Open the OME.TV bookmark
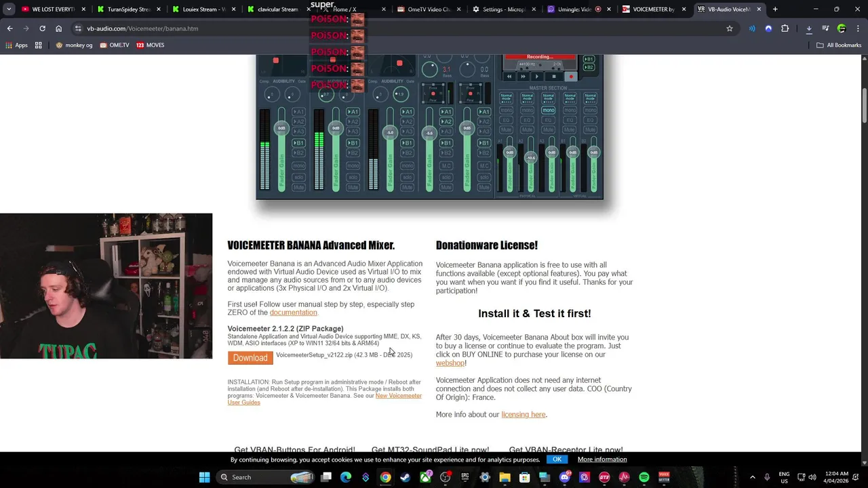The height and width of the screenshot is (488, 868). pos(114,45)
